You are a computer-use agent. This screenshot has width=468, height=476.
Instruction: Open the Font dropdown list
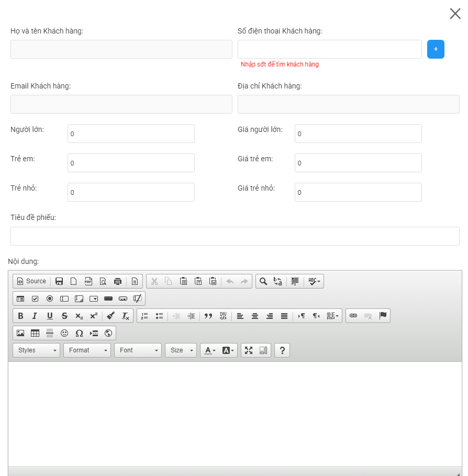138,350
